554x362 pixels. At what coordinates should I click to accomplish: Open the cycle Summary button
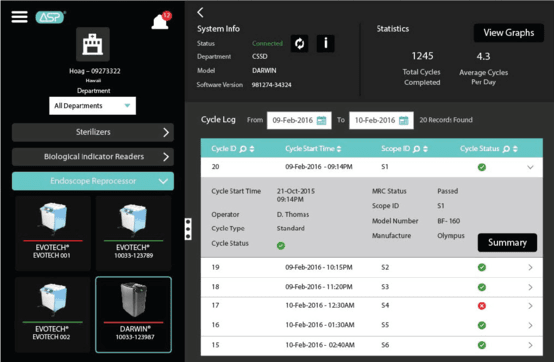(507, 243)
